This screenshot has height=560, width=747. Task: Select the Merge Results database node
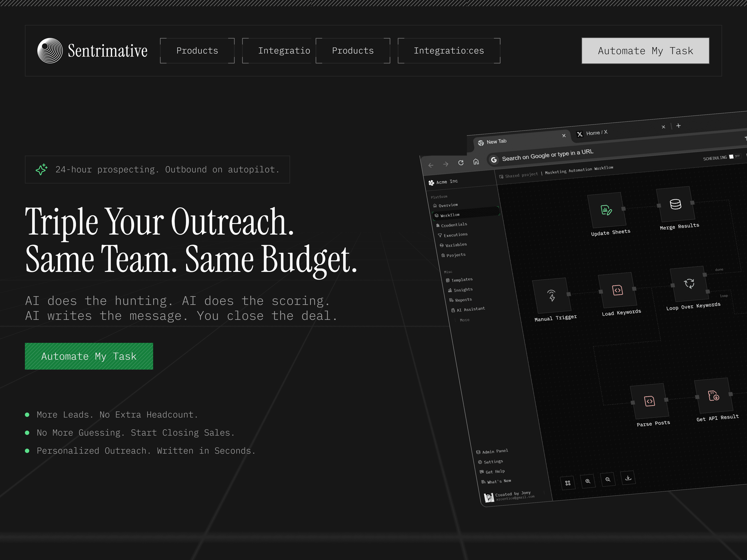pos(675,204)
